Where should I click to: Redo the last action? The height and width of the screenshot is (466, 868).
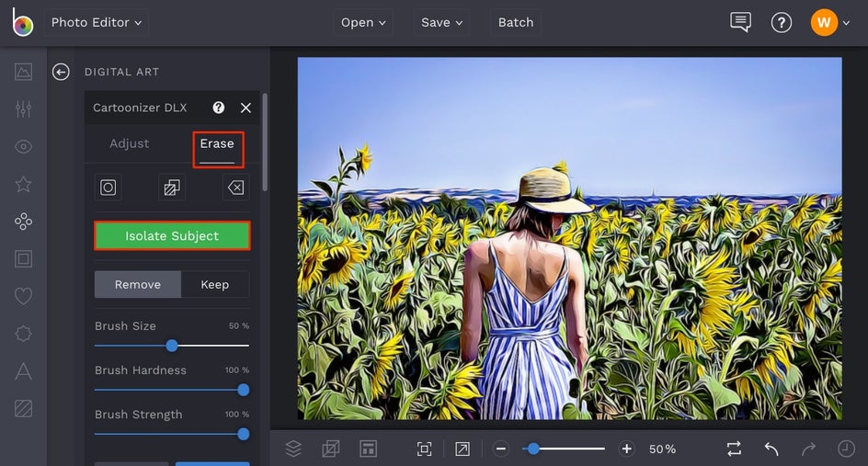(809, 449)
